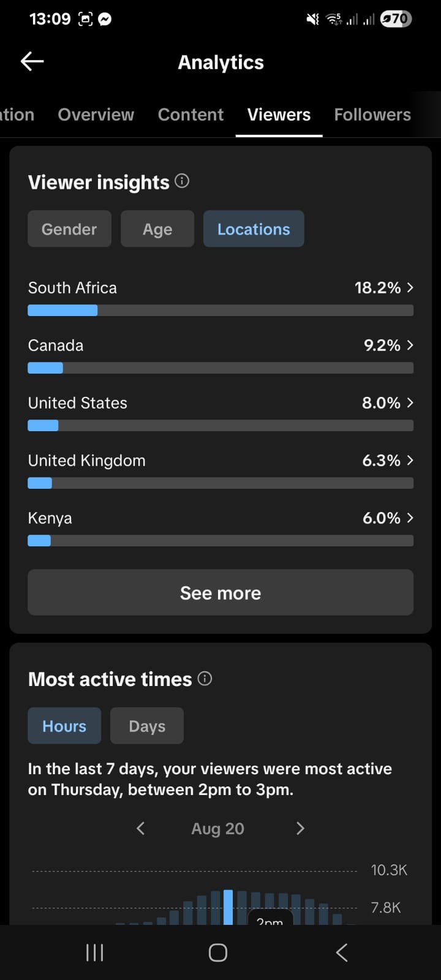Switch active times view to Days
This screenshot has height=980, width=441.
[147, 726]
